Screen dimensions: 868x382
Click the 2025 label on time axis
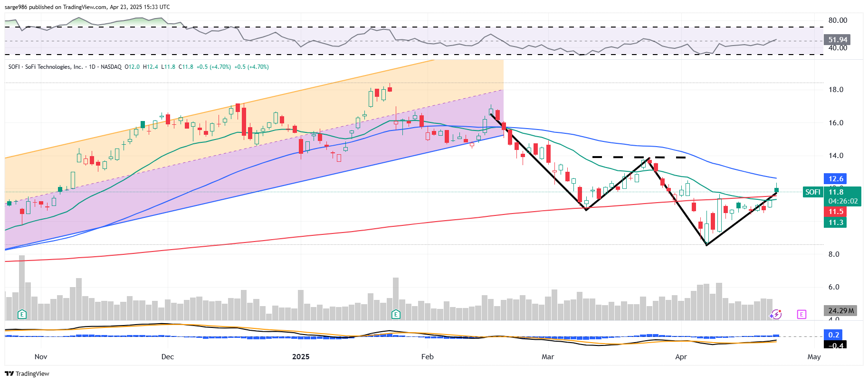[301, 357]
